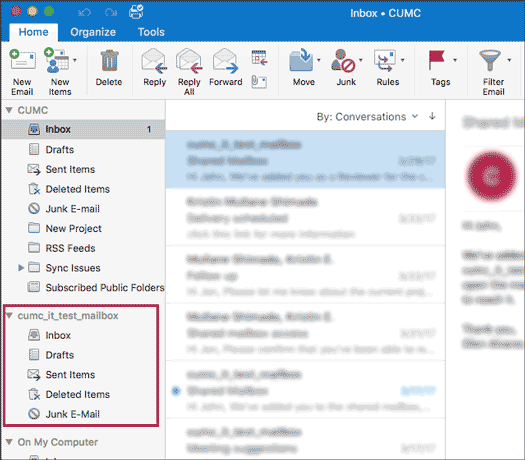Click the red Tags flag icon

click(437, 60)
